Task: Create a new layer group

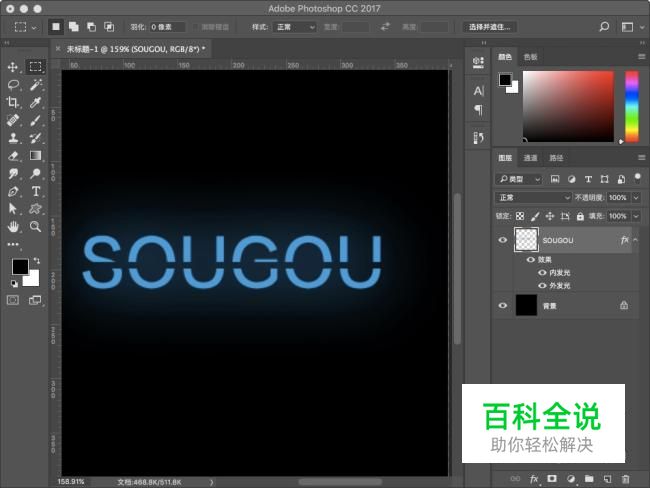Action: coord(589,479)
